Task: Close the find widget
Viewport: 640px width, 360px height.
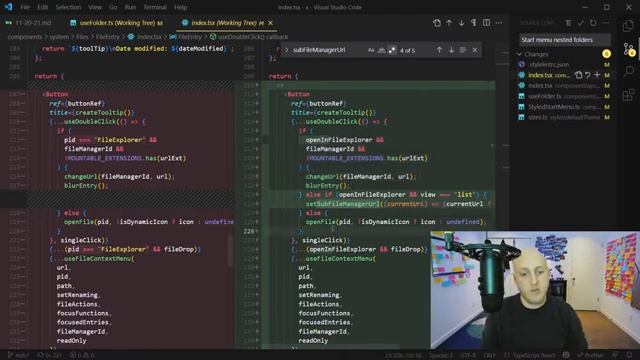Action: click(475, 50)
